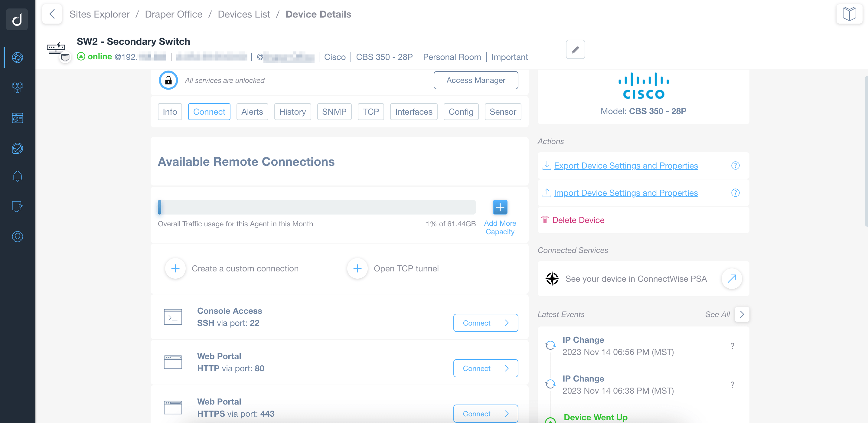This screenshot has width=868, height=423.
Task: Open Access Manager
Action: point(475,80)
